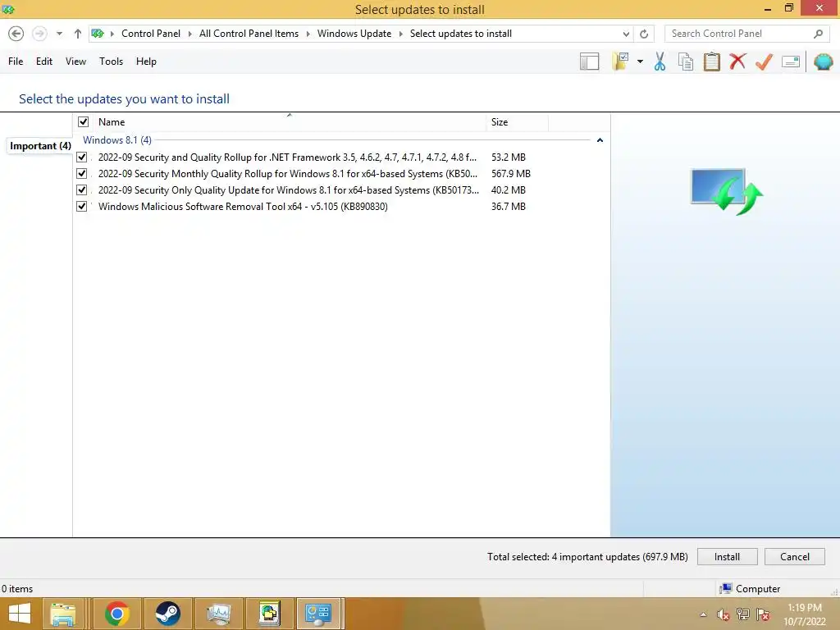Open the dropdown arrow after Windows Update breadcrumb
The width and height of the screenshot is (840, 630).
(400, 34)
